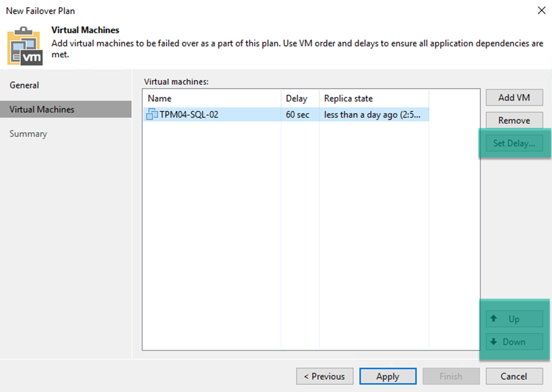The height and width of the screenshot is (392, 552).
Task: Open the General step
Action: pos(24,85)
